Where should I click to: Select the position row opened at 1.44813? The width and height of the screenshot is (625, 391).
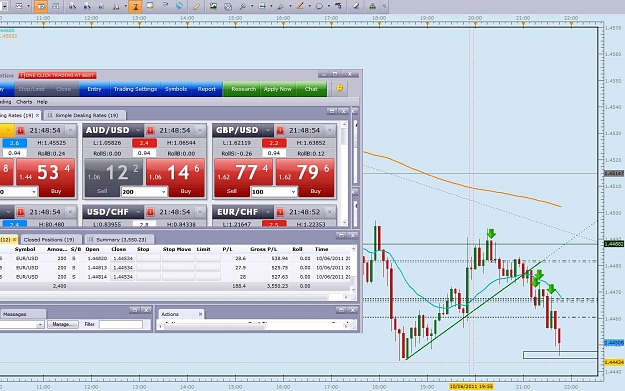pos(176,267)
